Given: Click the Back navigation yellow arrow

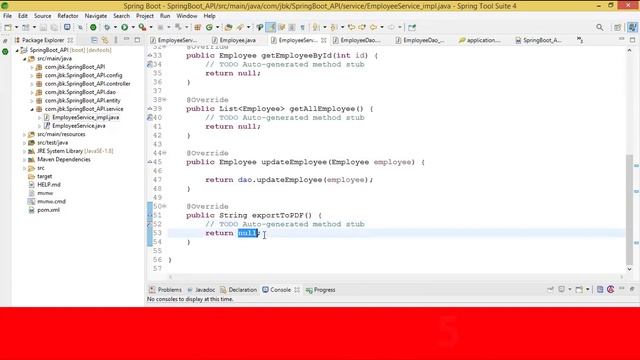Looking at the screenshot, I should point(373,27).
